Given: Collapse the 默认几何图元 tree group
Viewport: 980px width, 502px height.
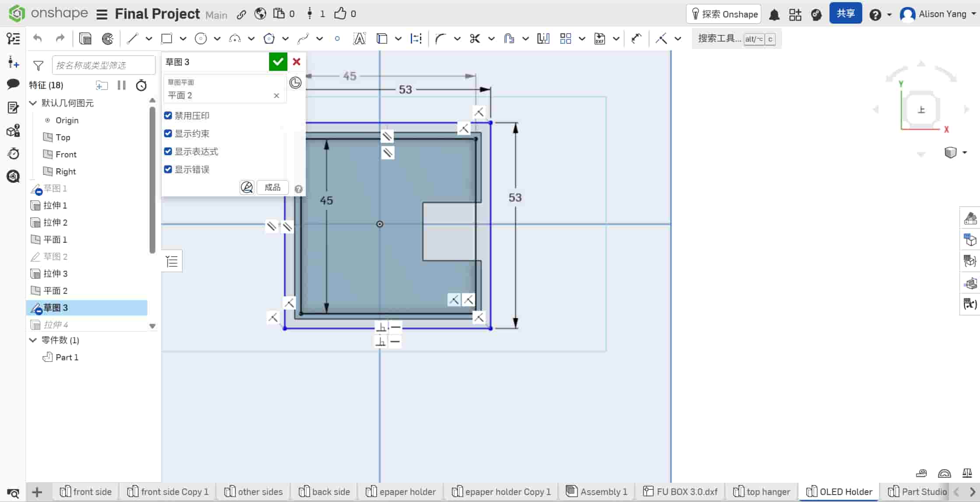Looking at the screenshot, I should [33, 103].
